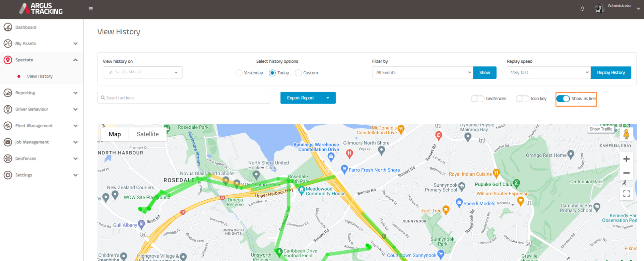The image size is (644, 261).
Task: Click the Gull Albany fuel marker
Action: click(141, 224)
